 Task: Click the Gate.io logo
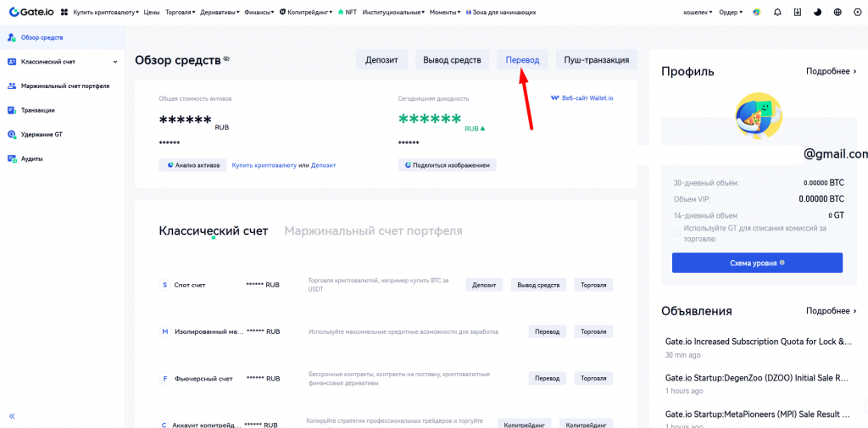32,13
